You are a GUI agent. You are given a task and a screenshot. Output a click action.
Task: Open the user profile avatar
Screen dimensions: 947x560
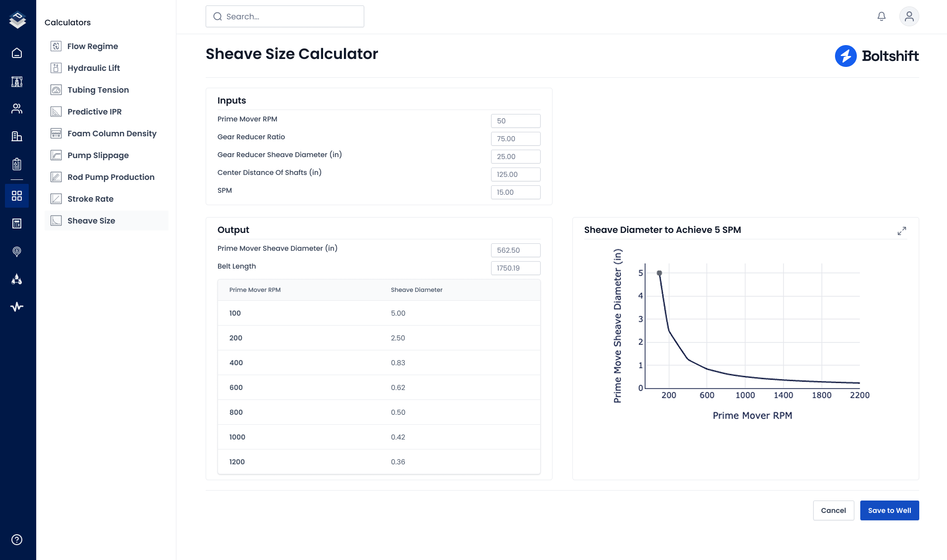[909, 16]
